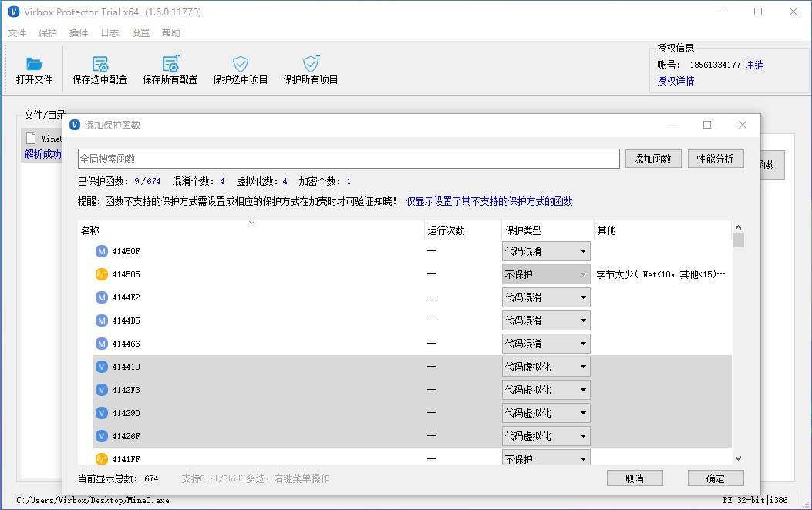
Task: Click the Virbox Protector logo in title bar
Action: coord(14,12)
